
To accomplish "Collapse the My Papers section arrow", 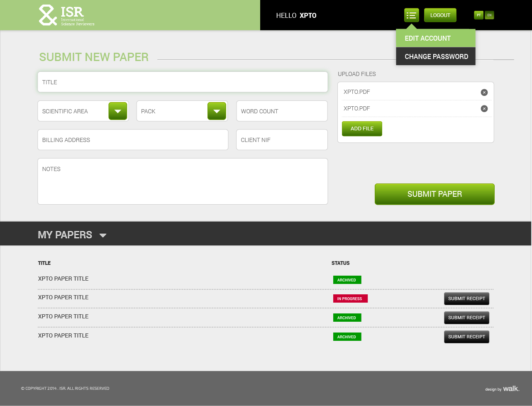I will click(103, 235).
